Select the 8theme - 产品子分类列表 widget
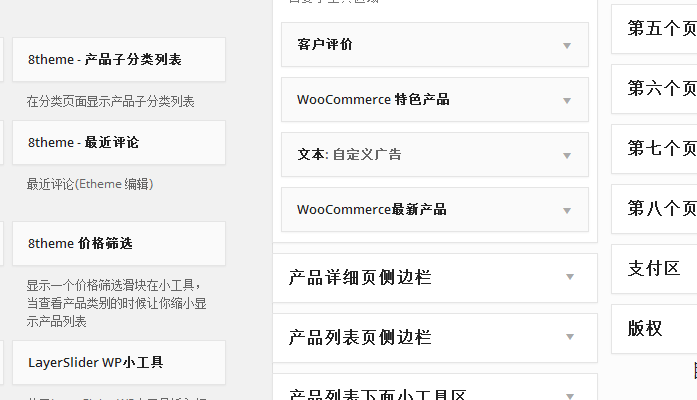 coord(119,60)
